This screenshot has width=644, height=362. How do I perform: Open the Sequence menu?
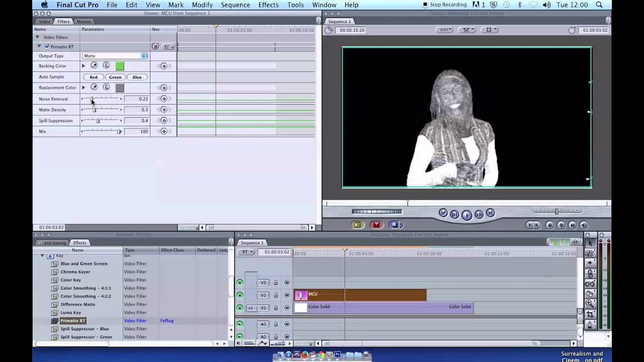(x=235, y=5)
